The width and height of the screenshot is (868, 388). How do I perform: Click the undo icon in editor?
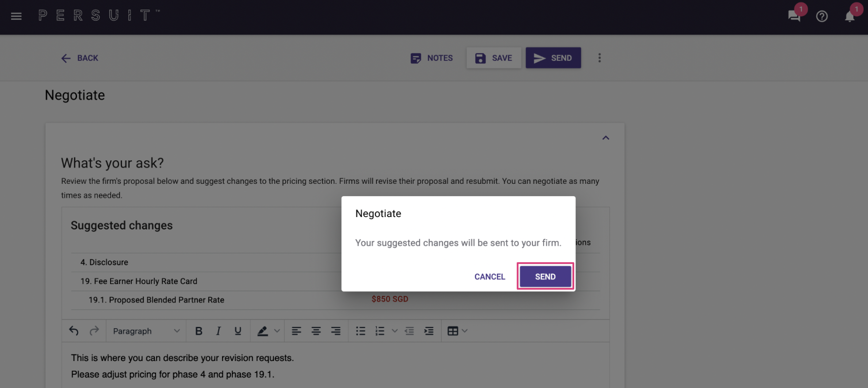74,331
